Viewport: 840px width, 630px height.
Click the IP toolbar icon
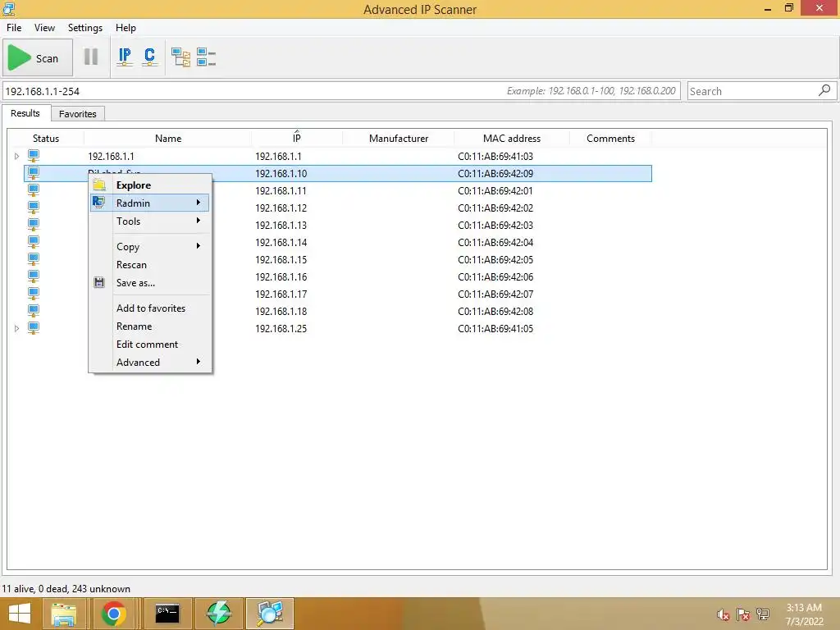coord(125,57)
